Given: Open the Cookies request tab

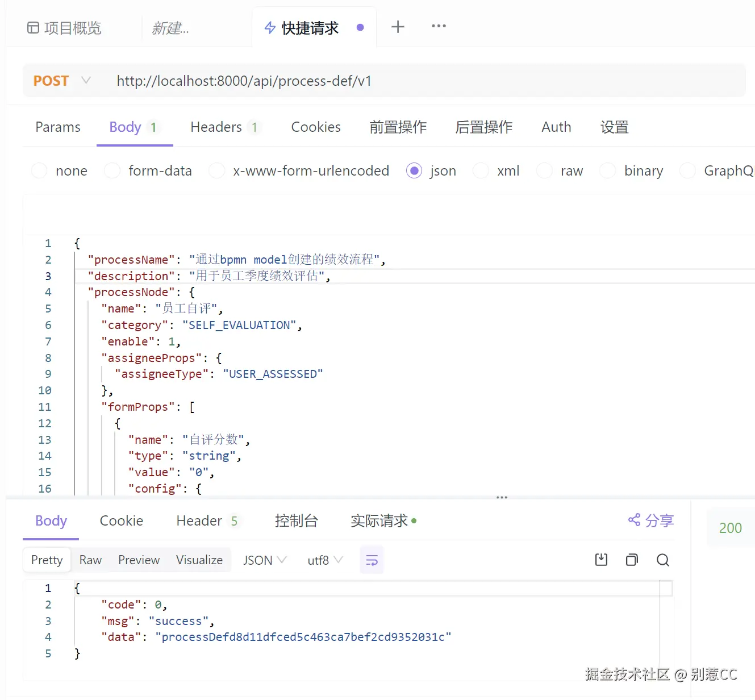Looking at the screenshot, I should (316, 127).
